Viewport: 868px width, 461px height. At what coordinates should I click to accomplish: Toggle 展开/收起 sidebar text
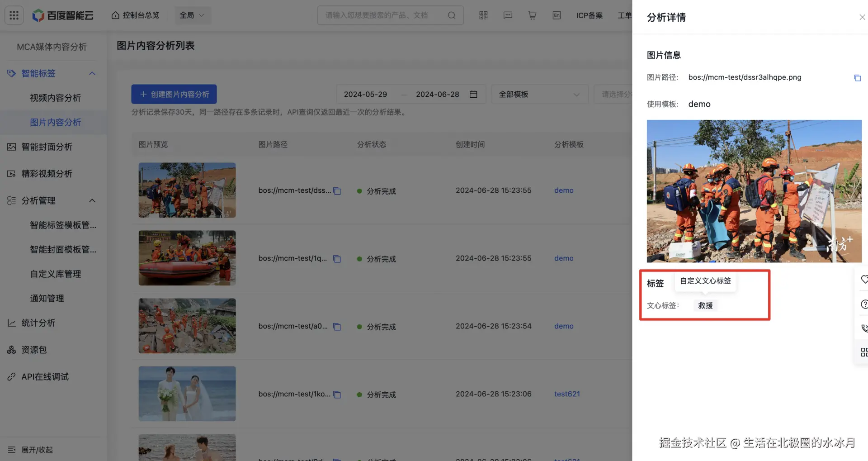pos(37,450)
